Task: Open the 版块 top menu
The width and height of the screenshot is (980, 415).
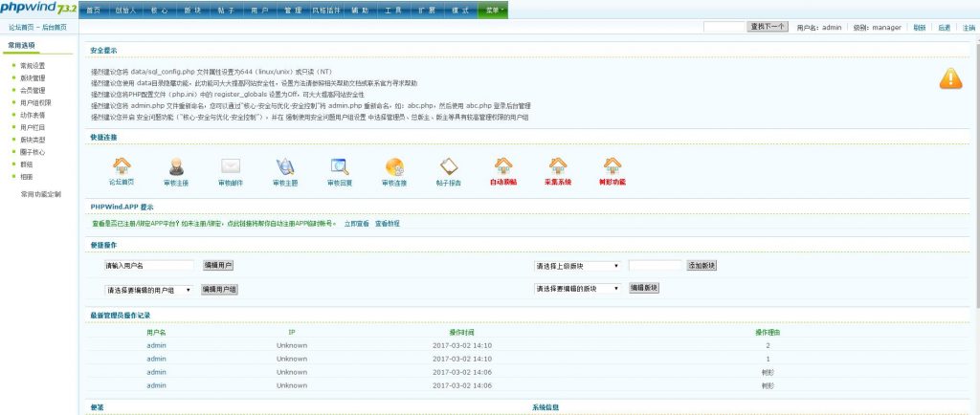Action: click(x=193, y=11)
